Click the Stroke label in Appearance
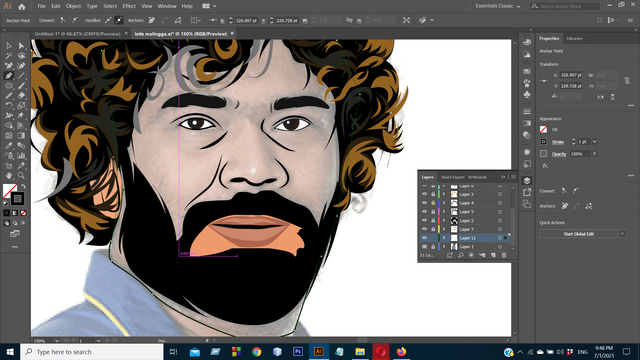This screenshot has height=360, width=640. coord(558,142)
